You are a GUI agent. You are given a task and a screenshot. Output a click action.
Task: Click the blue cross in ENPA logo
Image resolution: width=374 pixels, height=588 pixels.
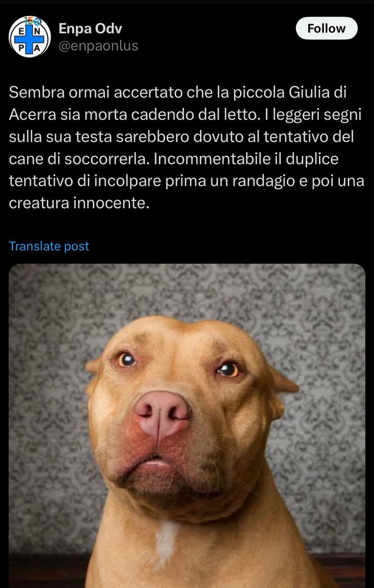29,39
